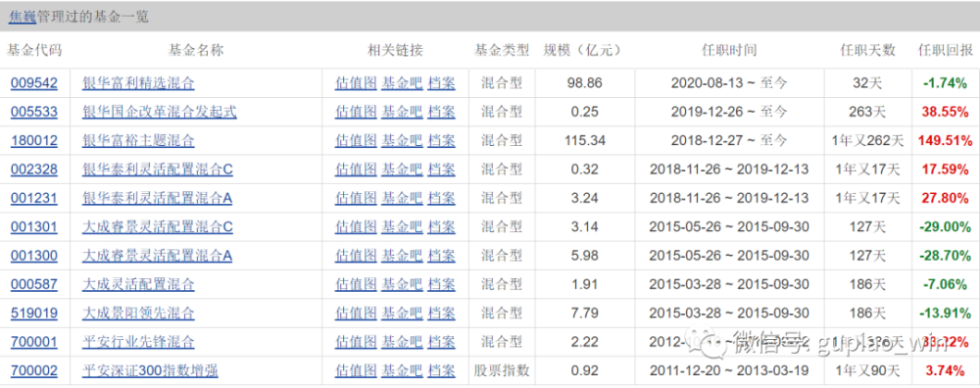The image size is (980, 388).
Task: Open 估值图 for 平安行业先锋混合
Action: tap(356, 342)
